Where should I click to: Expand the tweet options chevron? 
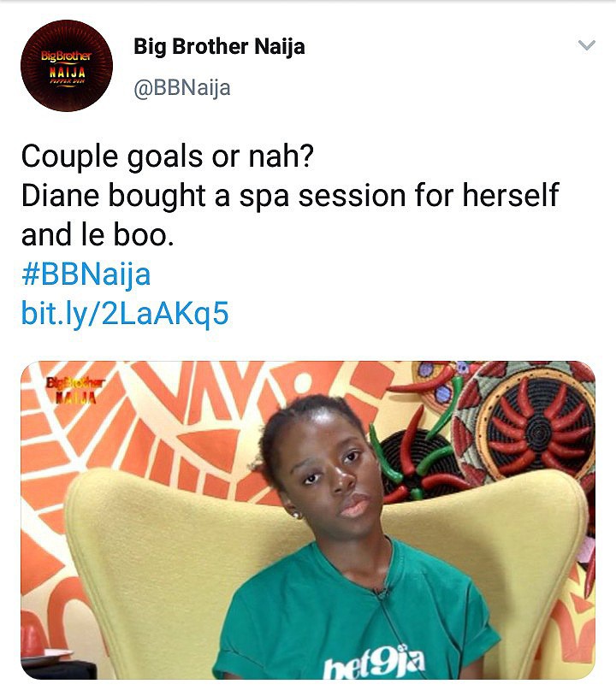[586, 45]
